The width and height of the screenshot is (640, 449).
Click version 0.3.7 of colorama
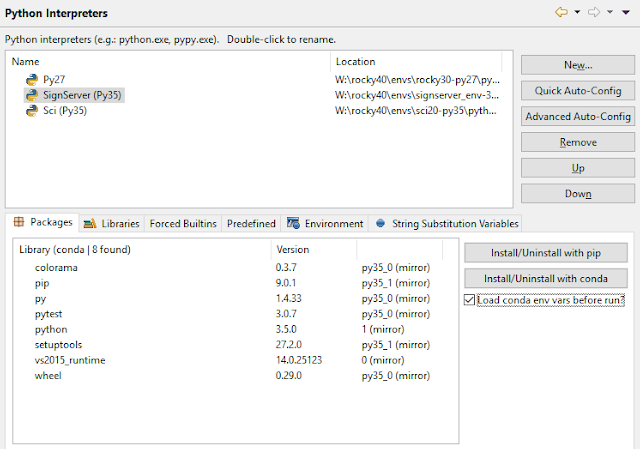pyautogui.click(x=286, y=268)
